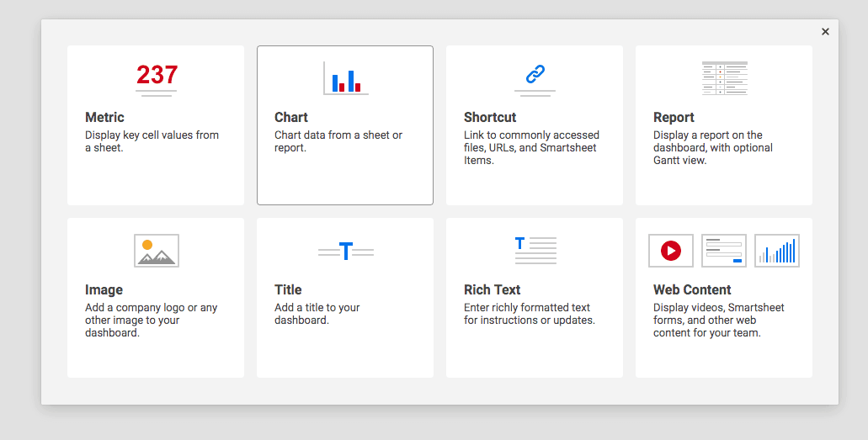
Task: Click the web form icon in Web Content
Action: pyautogui.click(x=724, y=251)
